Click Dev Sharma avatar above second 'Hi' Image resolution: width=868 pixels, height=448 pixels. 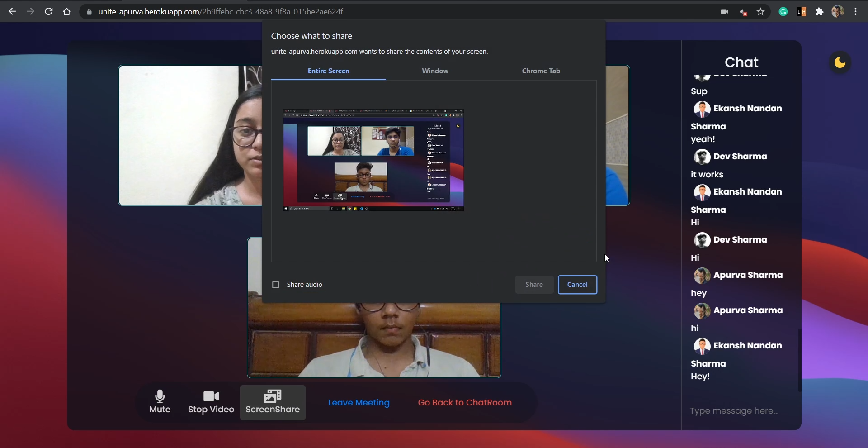click(702, 240)
